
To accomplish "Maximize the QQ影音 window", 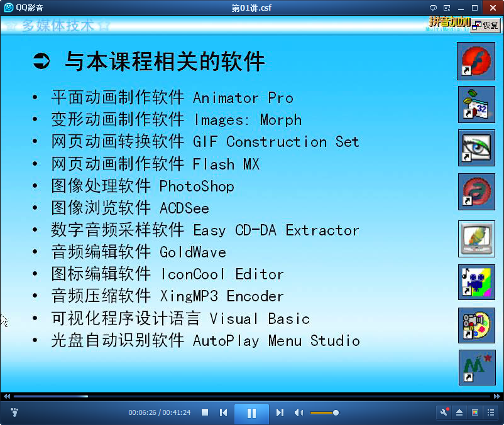I will point(474,8).
